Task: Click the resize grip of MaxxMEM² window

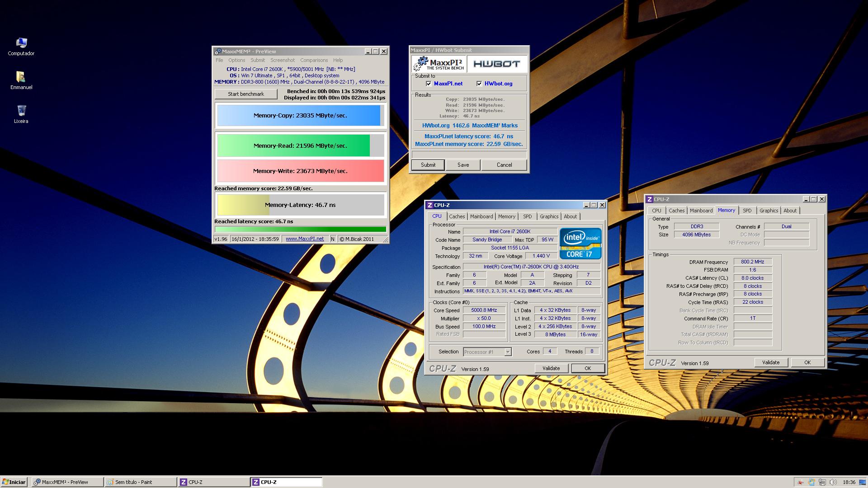Action: [386, 240]
